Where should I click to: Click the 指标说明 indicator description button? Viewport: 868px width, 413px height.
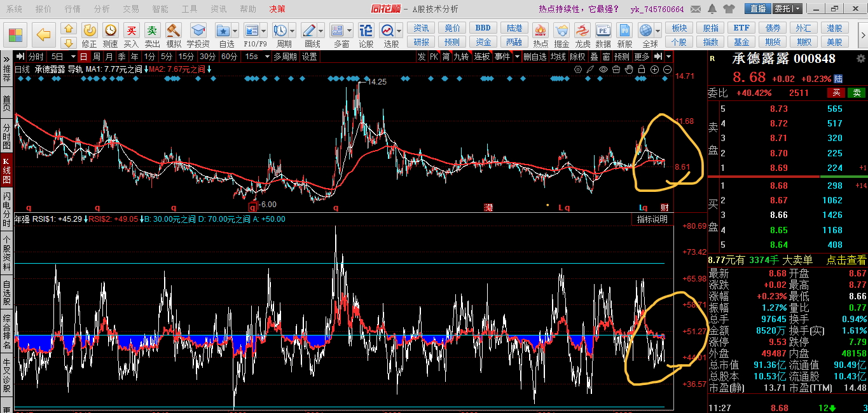(x=652, y=219)
